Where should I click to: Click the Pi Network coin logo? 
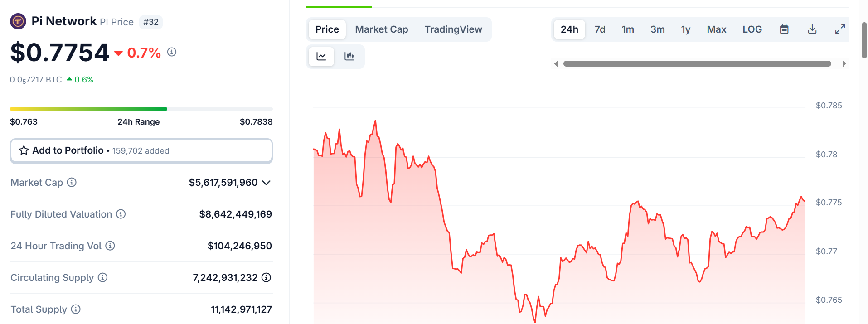18,21
